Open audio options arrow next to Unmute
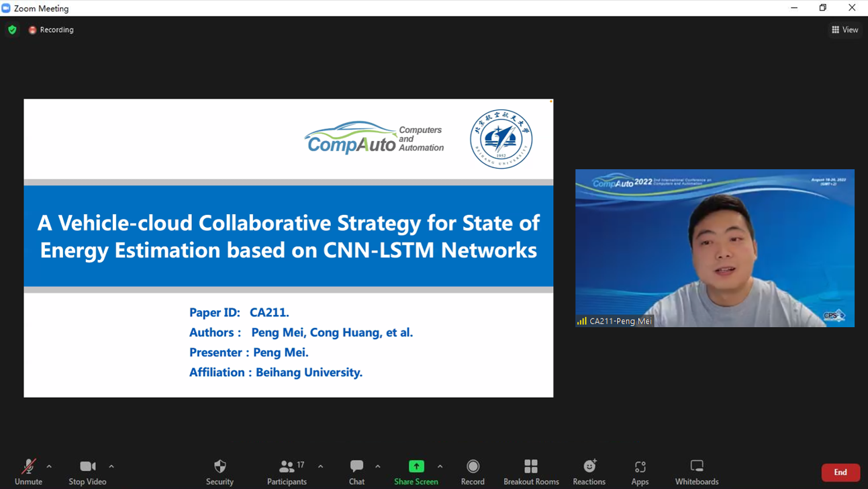This screenshot has height=489, width=868. (x=49, y=466)
